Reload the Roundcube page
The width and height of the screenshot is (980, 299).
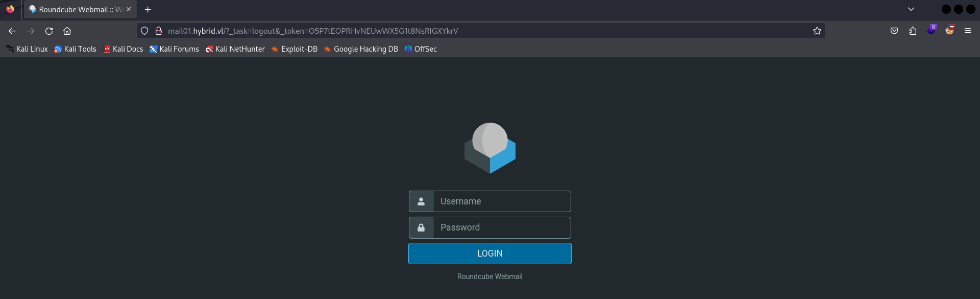(49, 31)
